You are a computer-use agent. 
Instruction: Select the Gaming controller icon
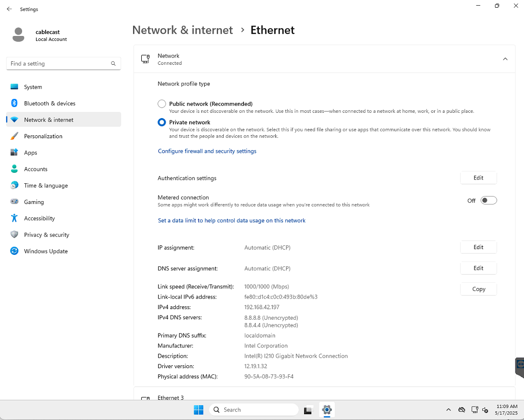point(14,202)
